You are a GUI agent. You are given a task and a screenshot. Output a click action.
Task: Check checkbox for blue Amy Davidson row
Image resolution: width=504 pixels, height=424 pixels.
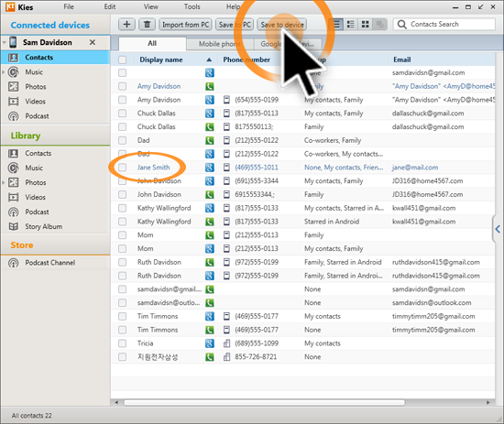[x=122, y=86]
